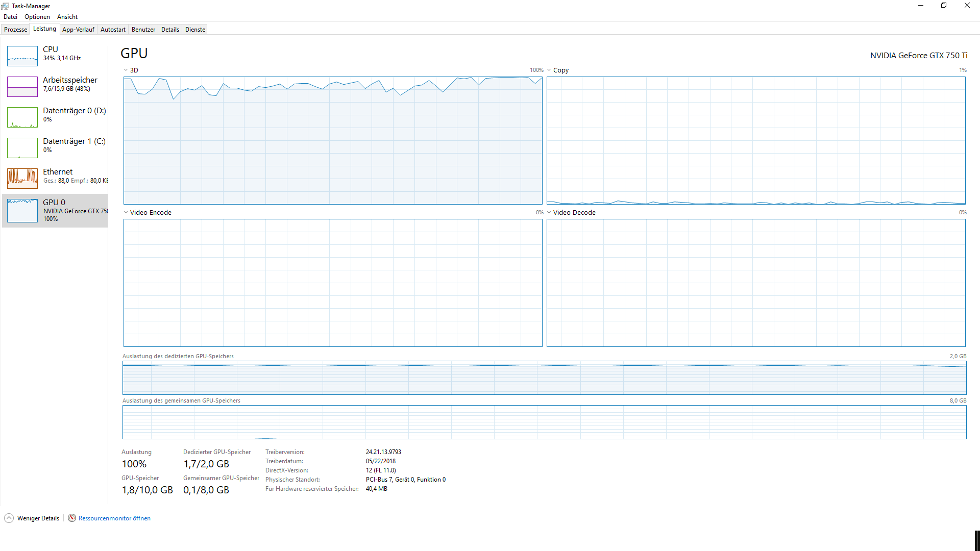Open the Optionen menu
The image size is (980, 551).
point(37,17)
